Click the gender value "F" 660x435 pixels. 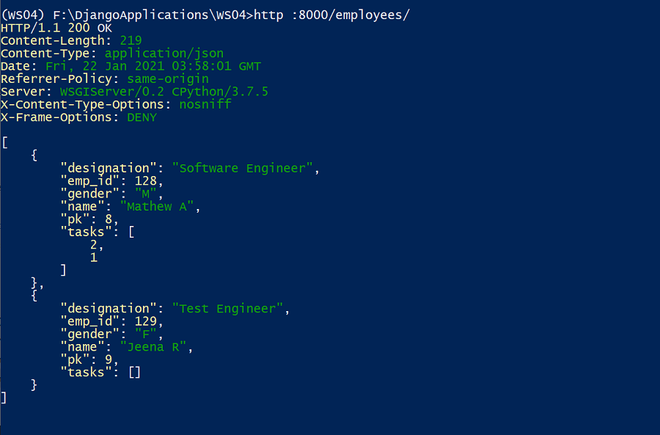pos(146,334)
